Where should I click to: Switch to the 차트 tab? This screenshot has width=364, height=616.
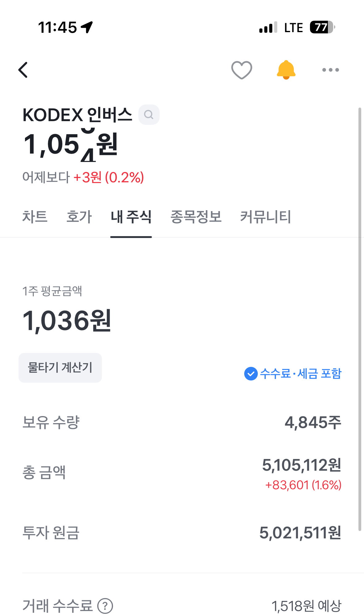pyautogui.click(x=35, y=217)
